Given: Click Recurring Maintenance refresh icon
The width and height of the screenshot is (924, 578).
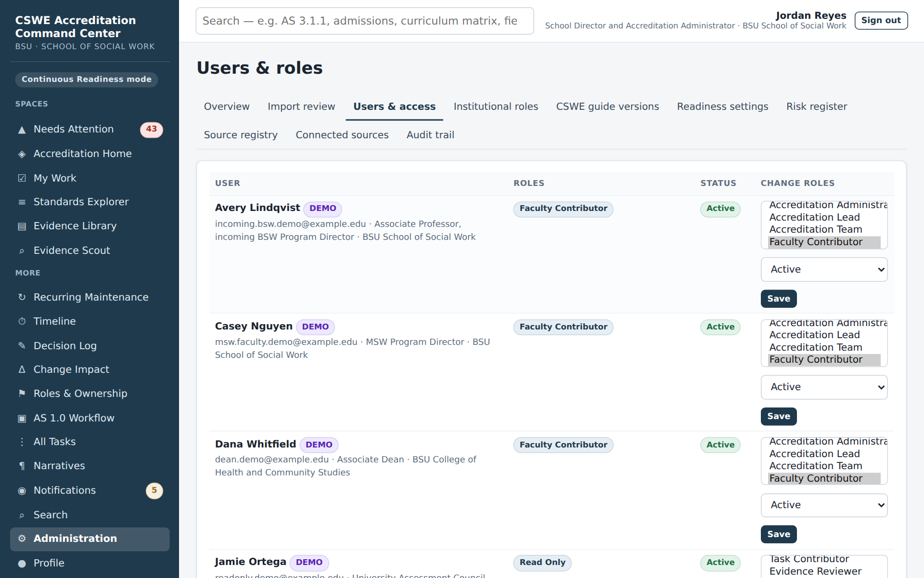Looking at the screenshot, I should coord(22,297).
